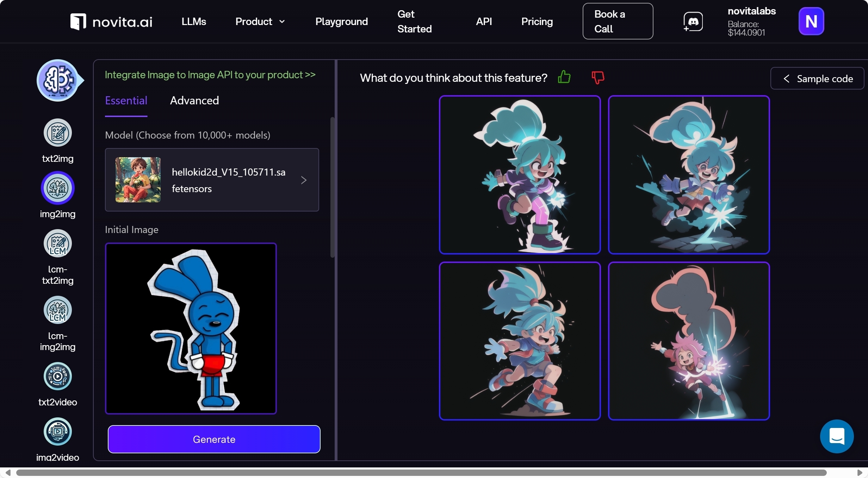Click Integrate Image to Image API link

tap(210, 75)
